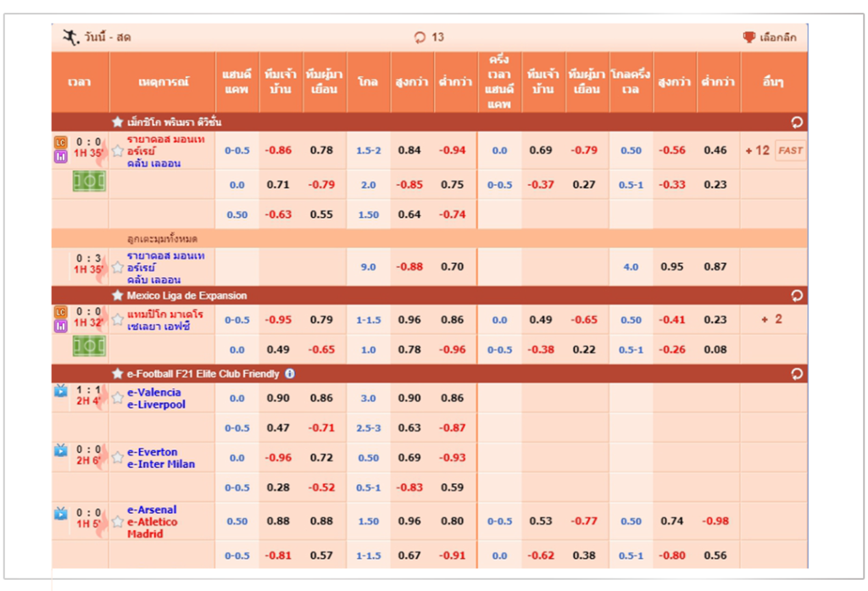Screen dimensions: 868x591
Task: Favorite the รายาดอส vs คลับ เลออน 0:0 match
Action: click(x=117, y=151)
